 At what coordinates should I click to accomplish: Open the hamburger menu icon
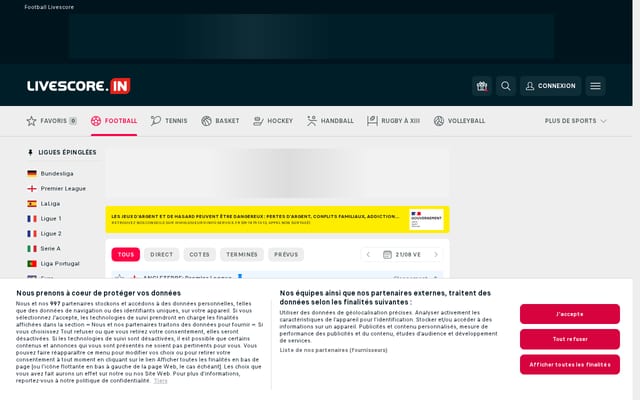point(595,86)
